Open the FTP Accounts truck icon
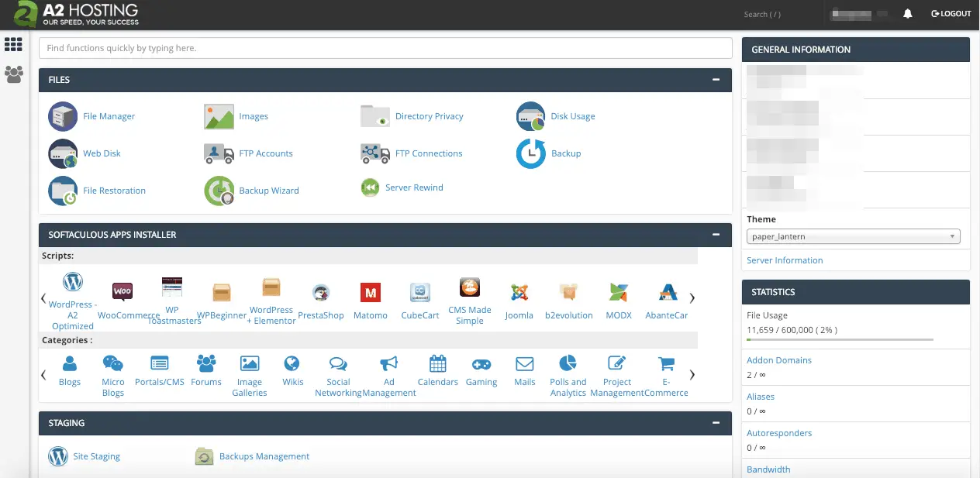Image resolution: width=980 pixels, height=478 pixels. point(219,153)
